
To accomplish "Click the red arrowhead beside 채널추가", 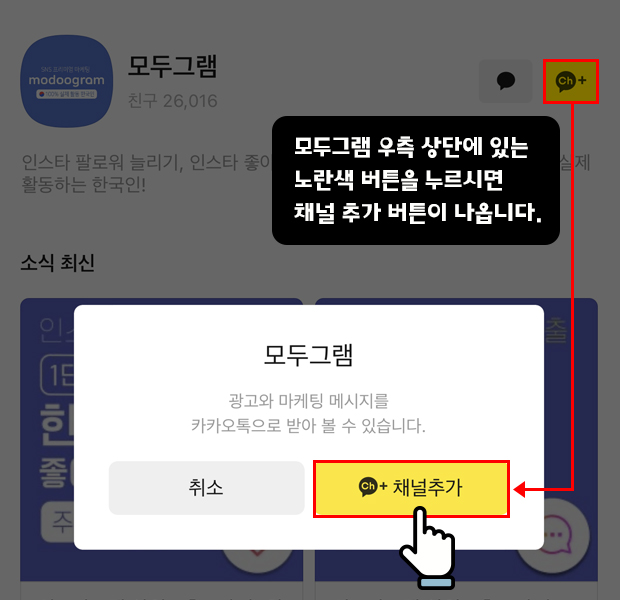I will click(520, 489).
